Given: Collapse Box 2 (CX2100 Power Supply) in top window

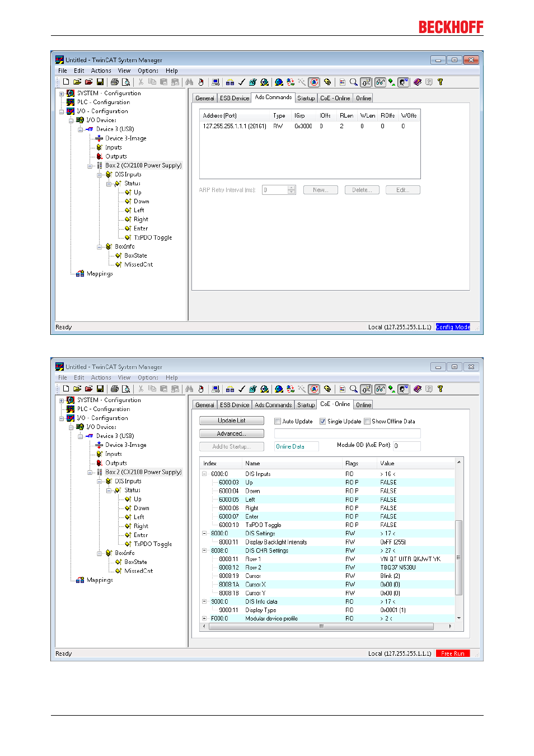Looking at the screenshot, I should 90,166.
